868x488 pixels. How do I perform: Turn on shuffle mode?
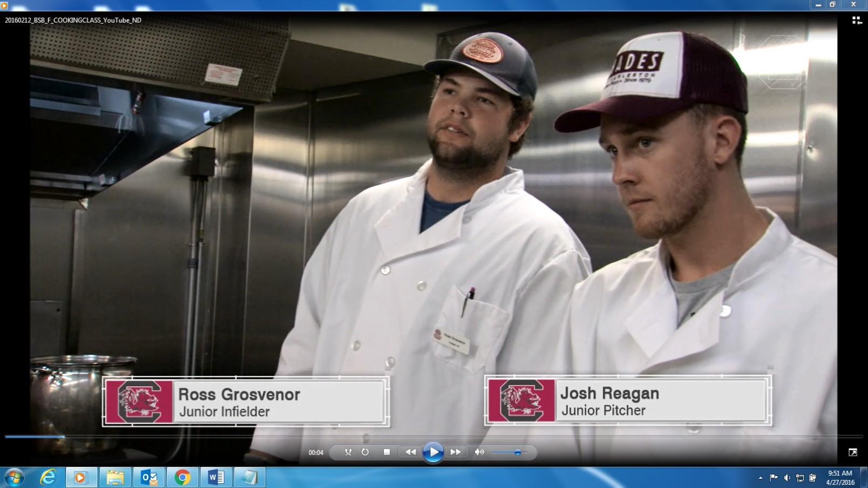(348, 452)
